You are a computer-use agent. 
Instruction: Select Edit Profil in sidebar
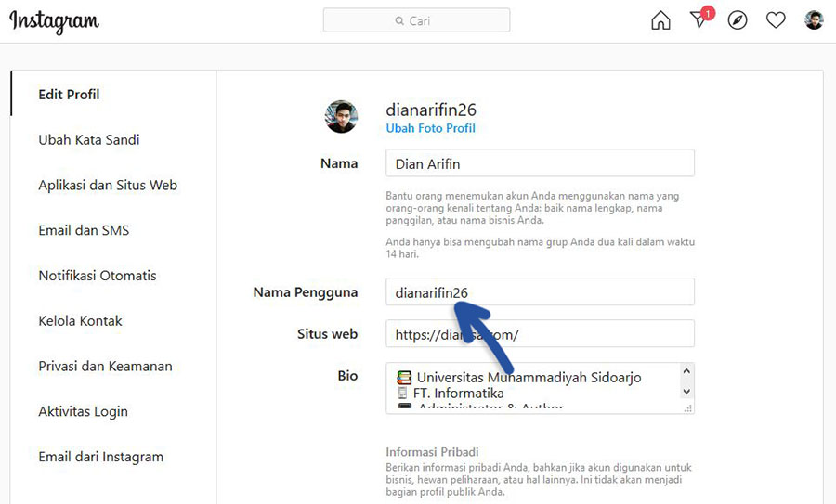click(69, 95)
